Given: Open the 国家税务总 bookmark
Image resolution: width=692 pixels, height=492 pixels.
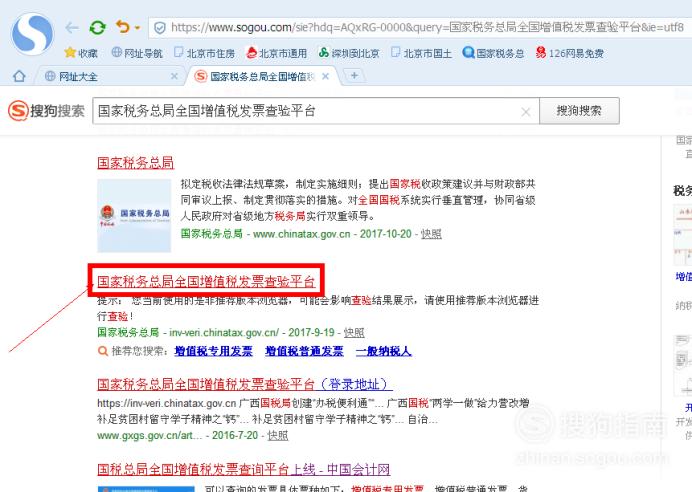Looking at the screenshot, I should click(493, 53).
